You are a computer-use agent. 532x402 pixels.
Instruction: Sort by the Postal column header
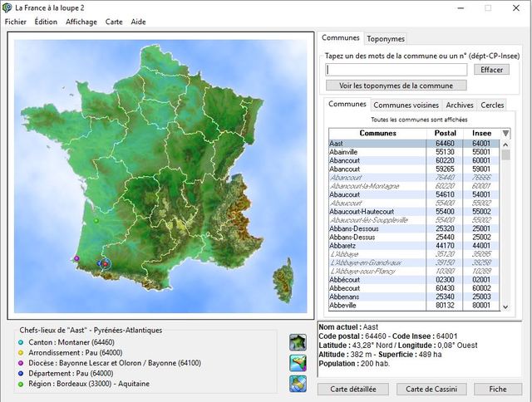tap(445, 133)
